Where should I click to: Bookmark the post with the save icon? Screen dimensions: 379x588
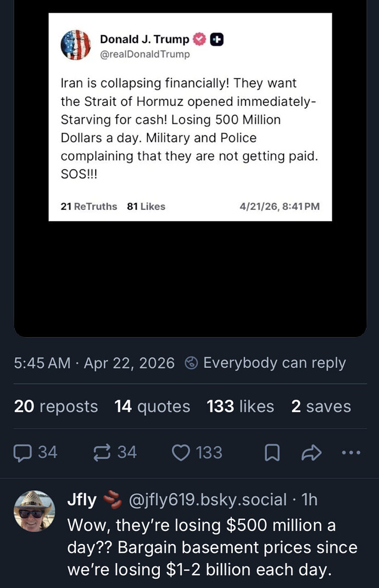coord(271,452)
